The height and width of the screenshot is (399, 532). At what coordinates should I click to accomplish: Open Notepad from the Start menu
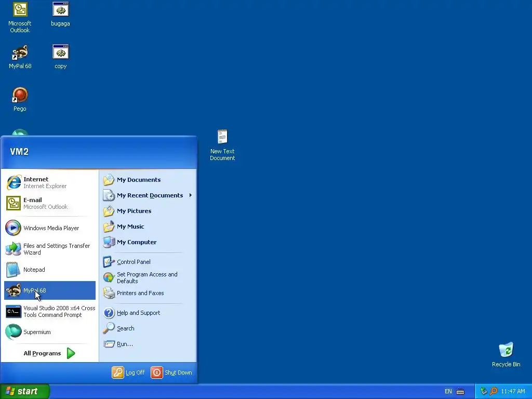tap(50, 270)
